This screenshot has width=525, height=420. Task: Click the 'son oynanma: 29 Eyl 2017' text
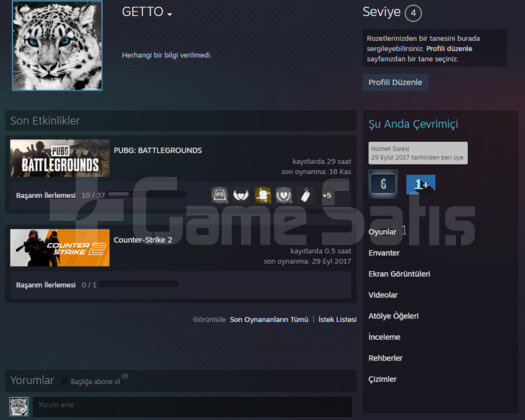(307, 261)
